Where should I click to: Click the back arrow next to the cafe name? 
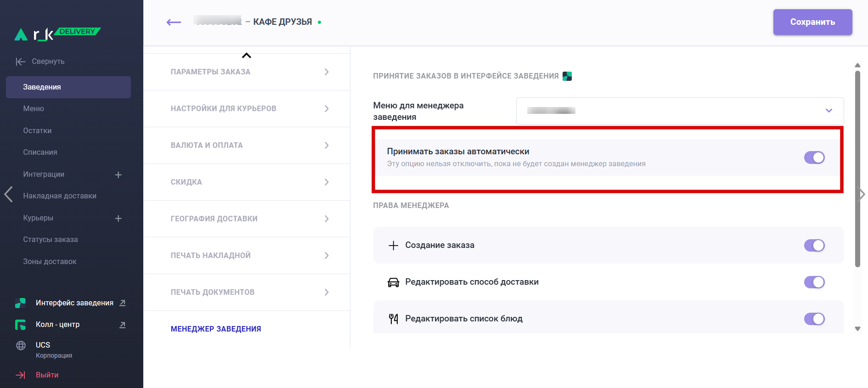click(x=174, y=22)
